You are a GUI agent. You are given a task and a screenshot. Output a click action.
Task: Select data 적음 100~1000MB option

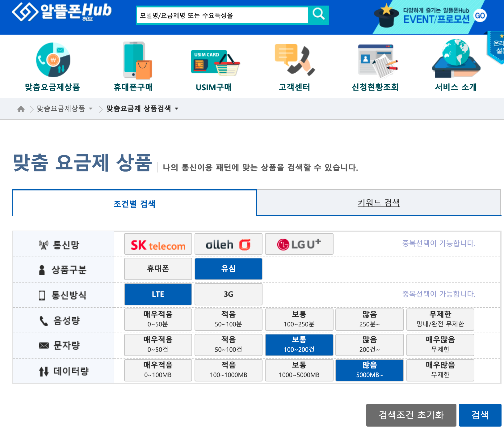click(x=229, y=370)
